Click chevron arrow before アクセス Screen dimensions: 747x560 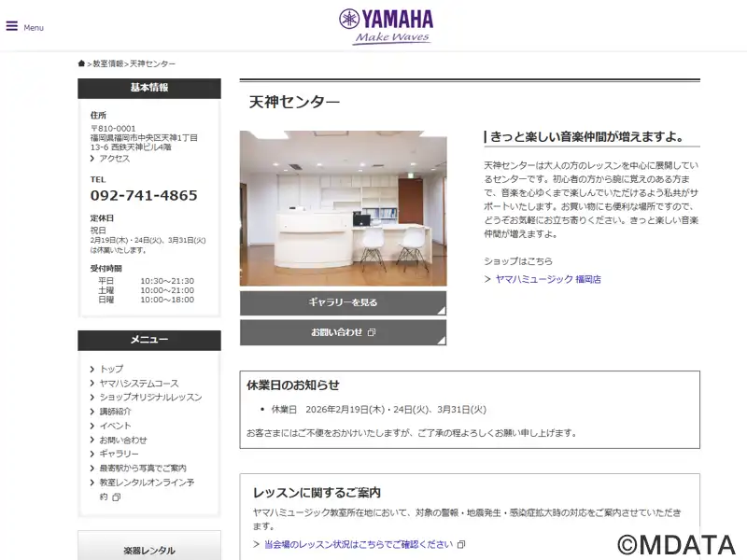click(92, 159)
